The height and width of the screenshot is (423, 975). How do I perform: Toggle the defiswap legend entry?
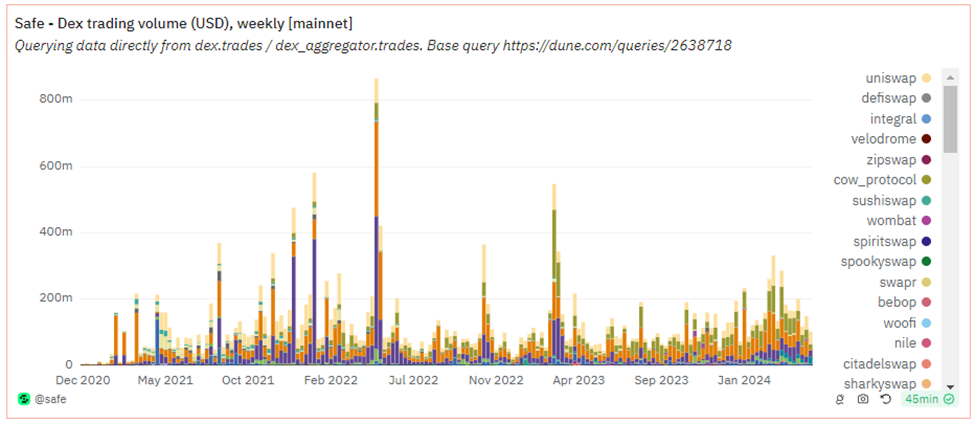(896, 98)
